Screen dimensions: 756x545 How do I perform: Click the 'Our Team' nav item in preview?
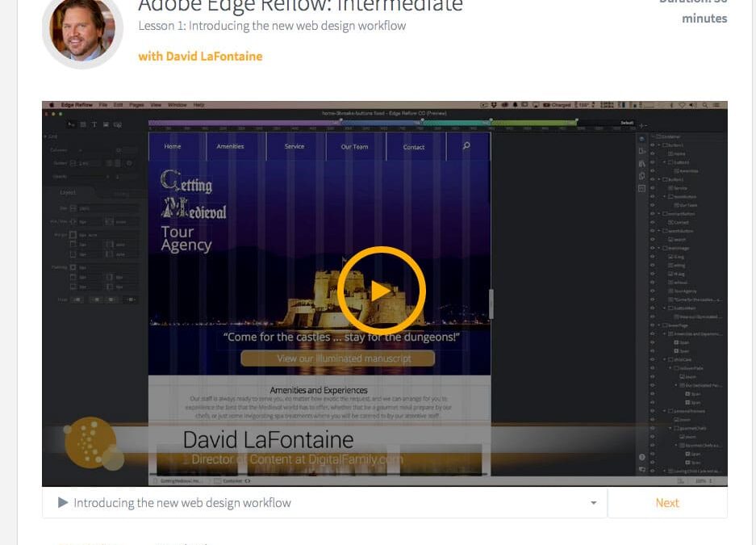tap(354, 147)
